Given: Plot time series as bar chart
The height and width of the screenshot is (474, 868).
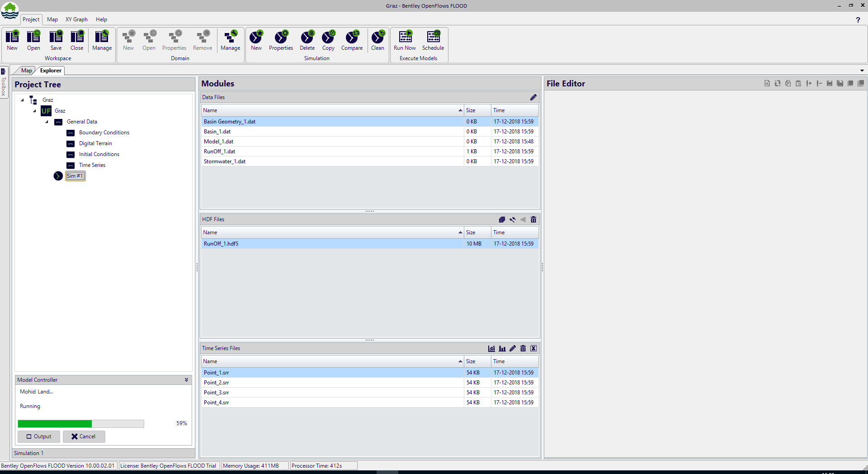Looking at the screenshot, I should 502,348.
